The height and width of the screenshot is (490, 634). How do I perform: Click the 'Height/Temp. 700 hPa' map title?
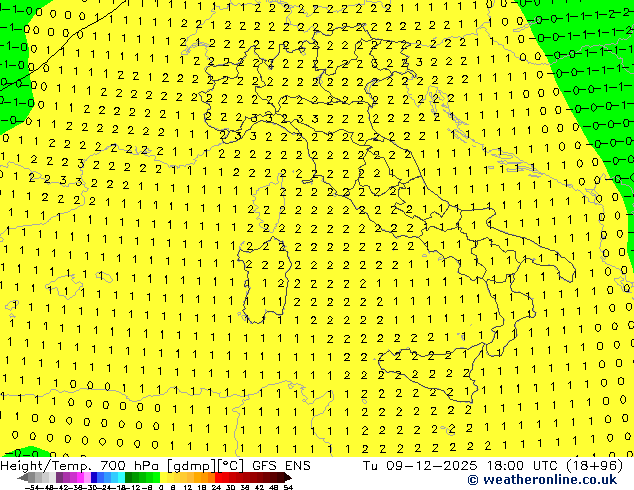tap(80, 466)
